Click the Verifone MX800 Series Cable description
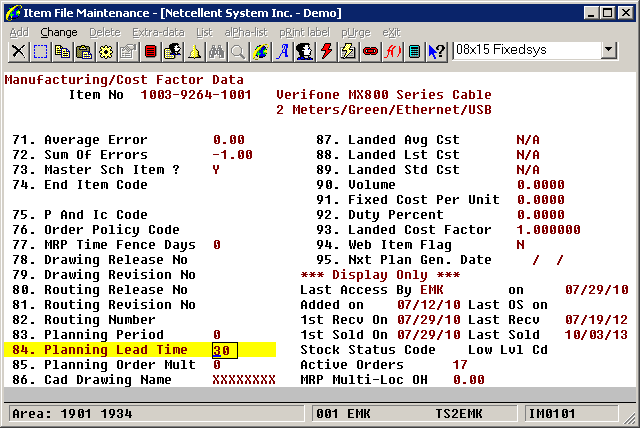The width and height of the screenshot is (640, 428). pyautogui.click(x=384, y=95)
